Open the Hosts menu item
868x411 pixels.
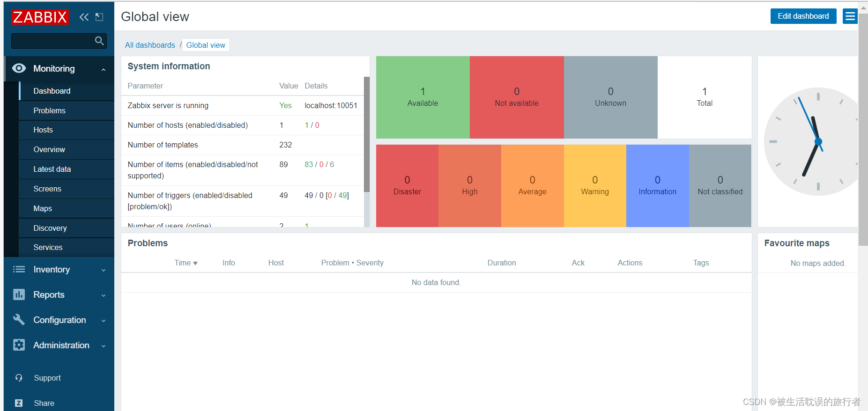coord(67,130)
